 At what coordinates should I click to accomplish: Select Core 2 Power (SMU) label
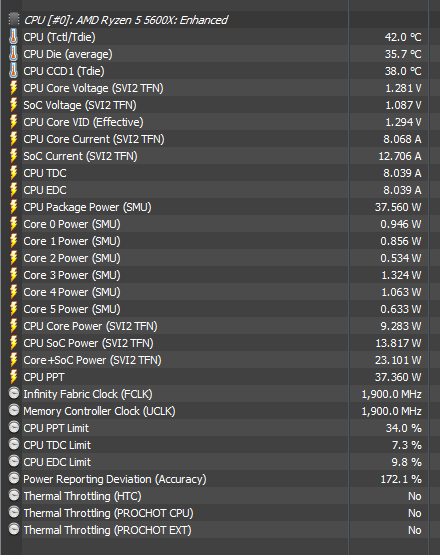[72, 258]
